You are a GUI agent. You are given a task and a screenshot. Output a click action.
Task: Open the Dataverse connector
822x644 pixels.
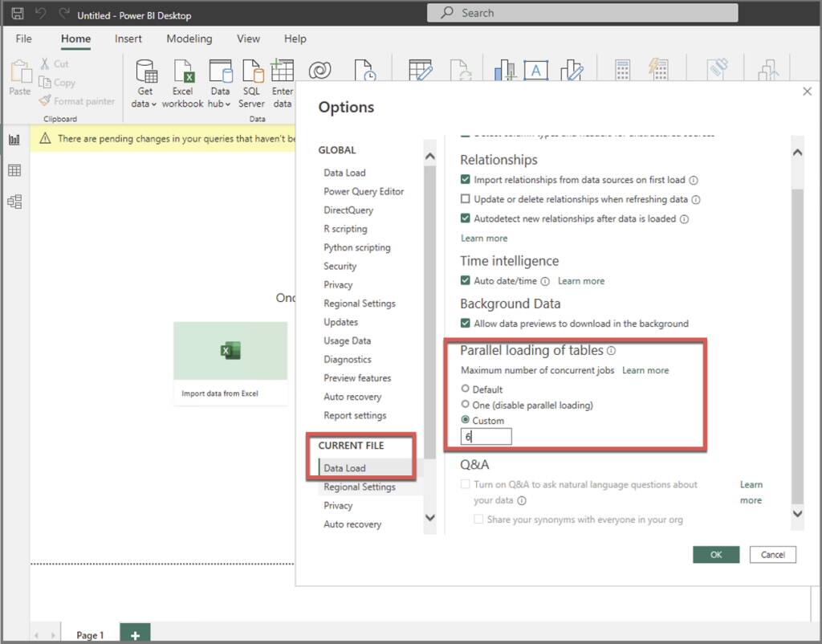coord(319,71)
